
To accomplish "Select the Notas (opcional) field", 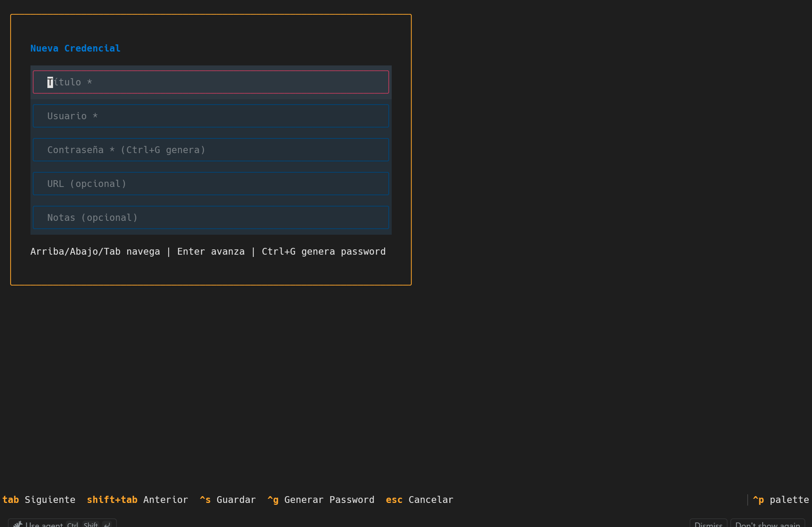I will point(211,217).
